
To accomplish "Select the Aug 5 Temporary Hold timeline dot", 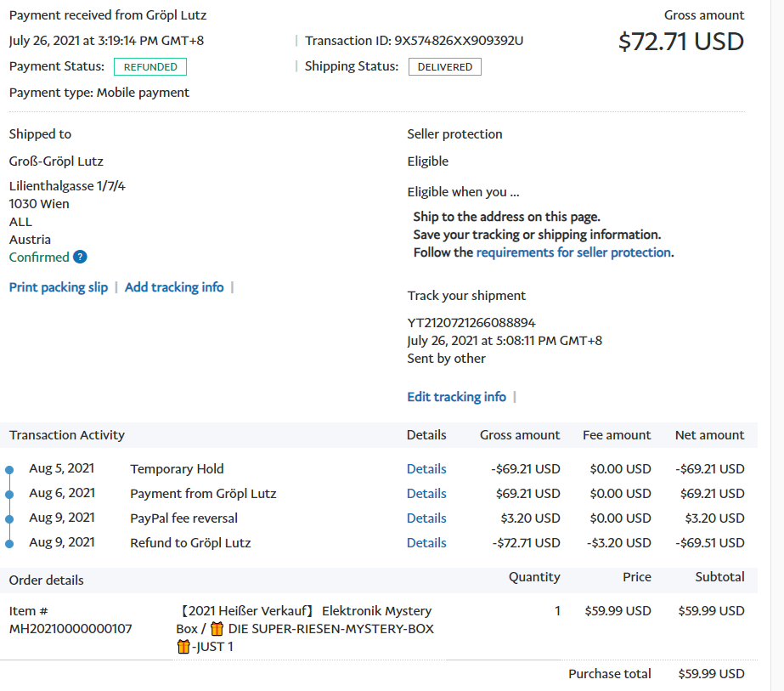I will 9,470.
